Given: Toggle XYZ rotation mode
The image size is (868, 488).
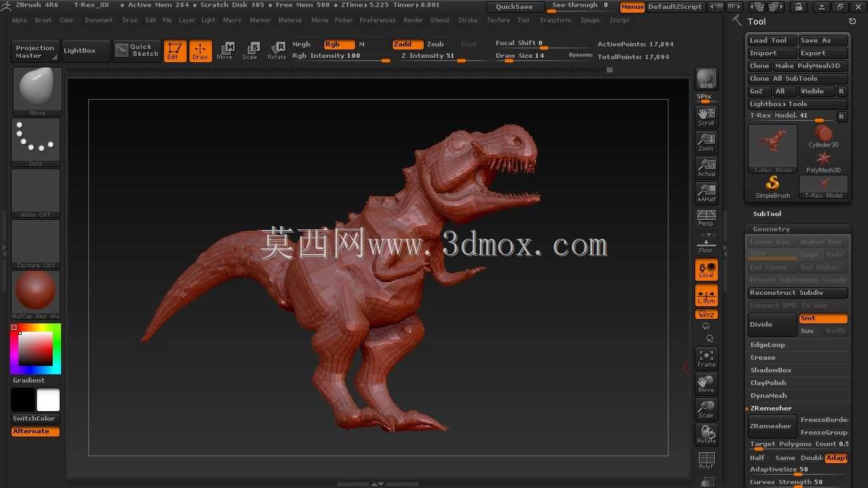Looking at the screenshot, I should tap(706, 315).
